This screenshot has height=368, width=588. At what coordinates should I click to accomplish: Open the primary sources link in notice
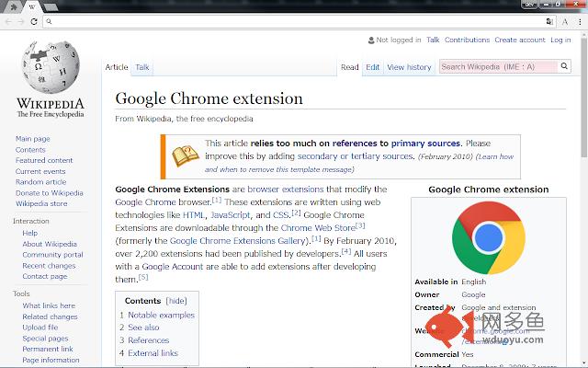pos(425,144)
